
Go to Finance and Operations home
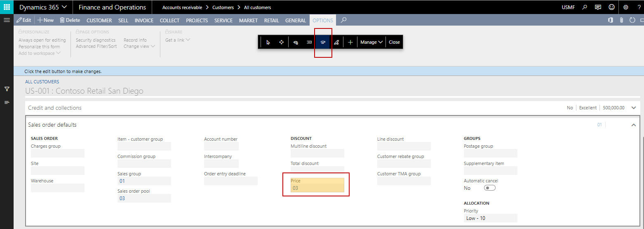point(112,7)
